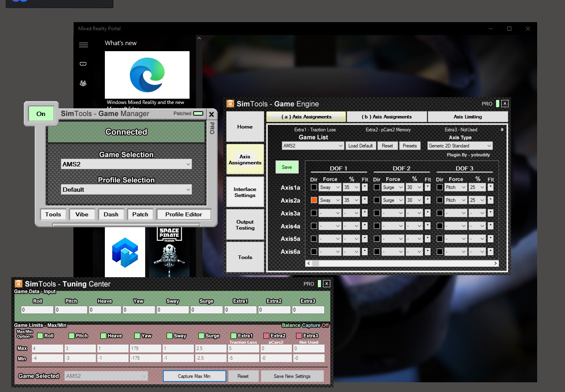Click Axis2a DOF 1 filter button
This screenshot has width=565, height=392.
pos(365,200)
